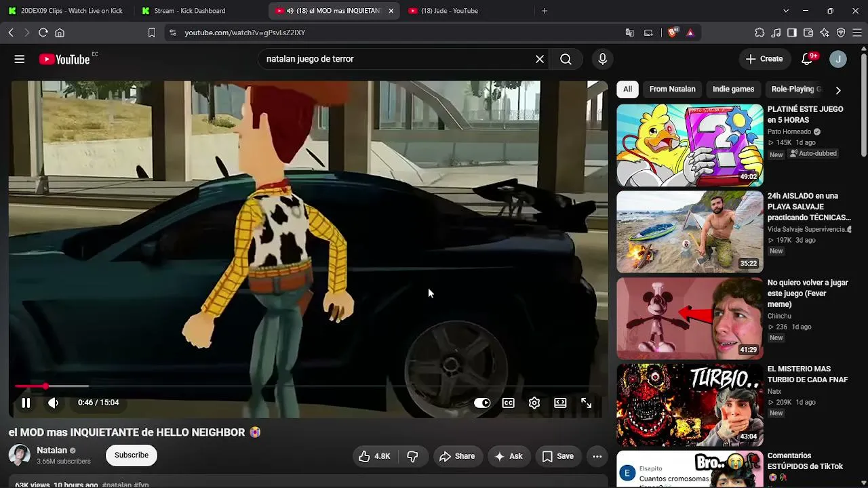Open more actions menu below the video
The height and width of the screenshot is (488, 868).
597,456
